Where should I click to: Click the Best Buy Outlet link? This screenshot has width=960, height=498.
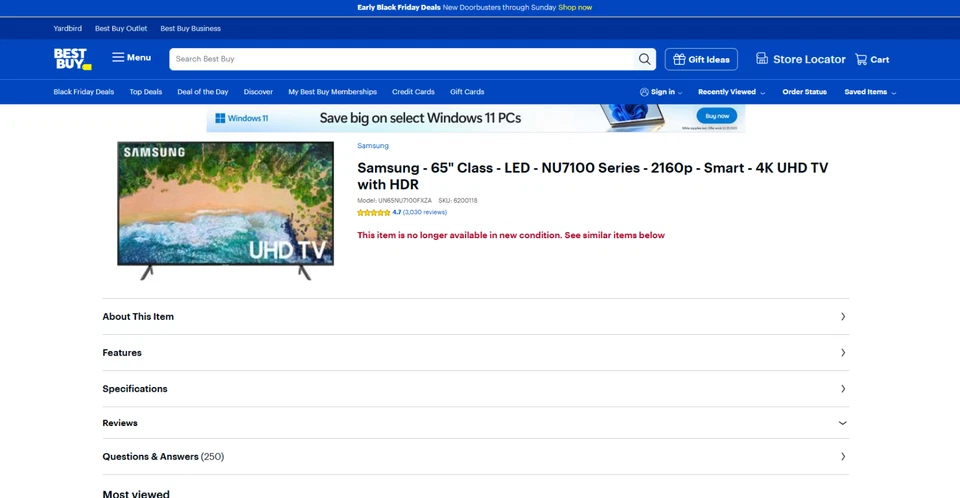121,29
